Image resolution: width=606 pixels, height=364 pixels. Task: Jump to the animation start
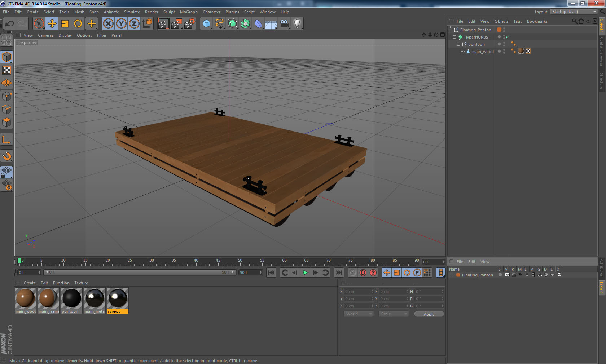click(271, 272)
